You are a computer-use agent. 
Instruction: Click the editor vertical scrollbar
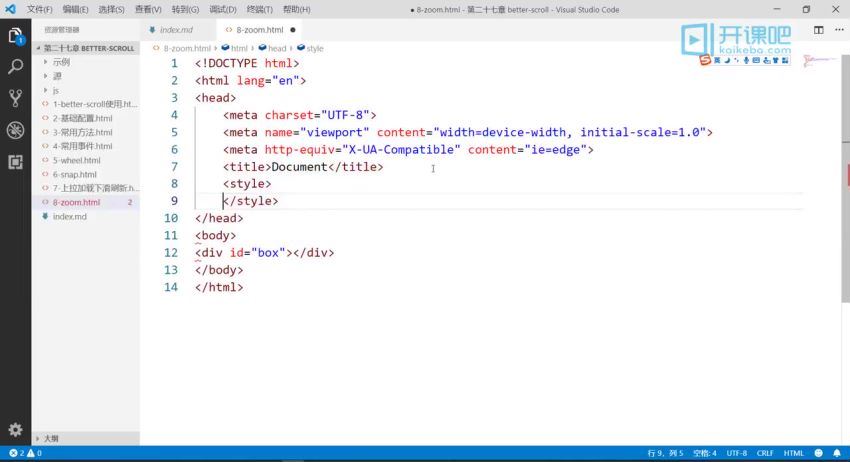[x=845, y=179]
